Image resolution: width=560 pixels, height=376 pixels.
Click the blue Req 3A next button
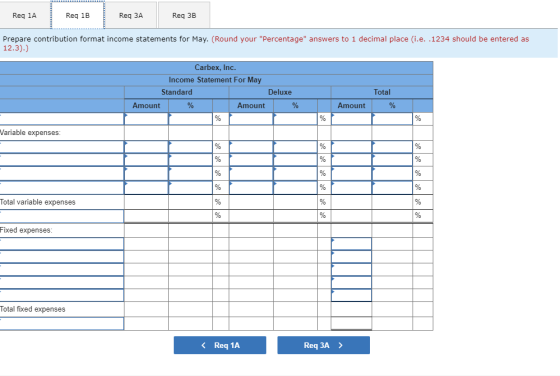pos(324,345)
